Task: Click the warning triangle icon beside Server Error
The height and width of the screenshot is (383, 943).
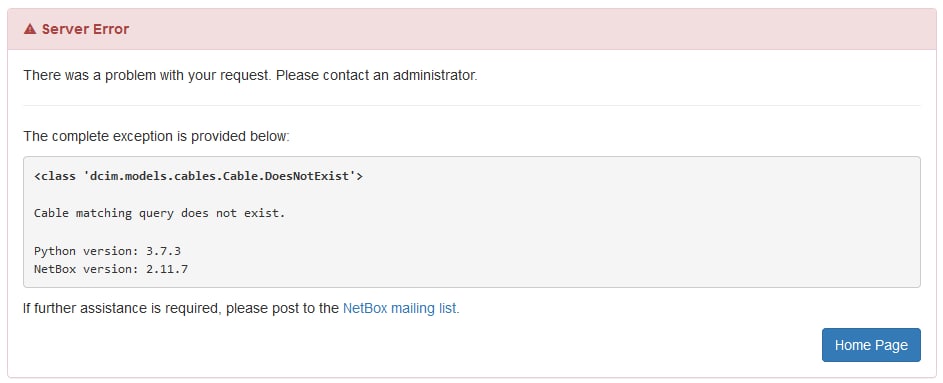Action: [29, 29]
